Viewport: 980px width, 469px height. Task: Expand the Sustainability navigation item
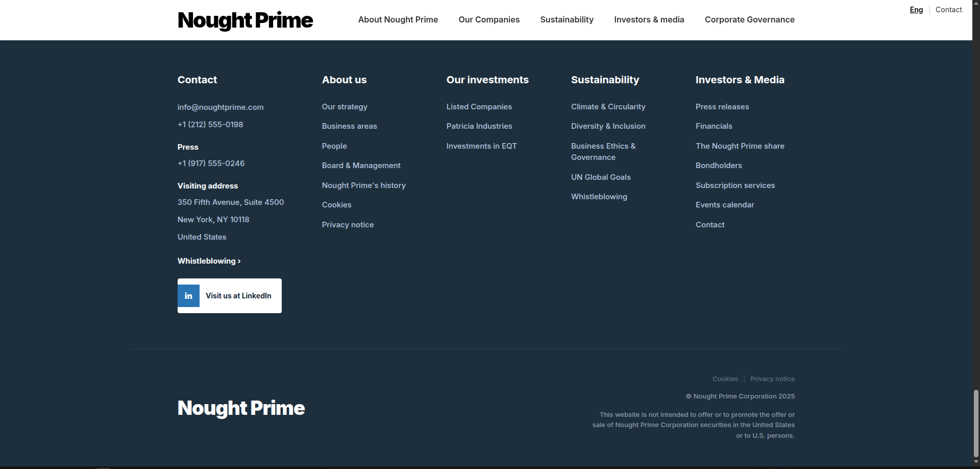pos(567,20)
